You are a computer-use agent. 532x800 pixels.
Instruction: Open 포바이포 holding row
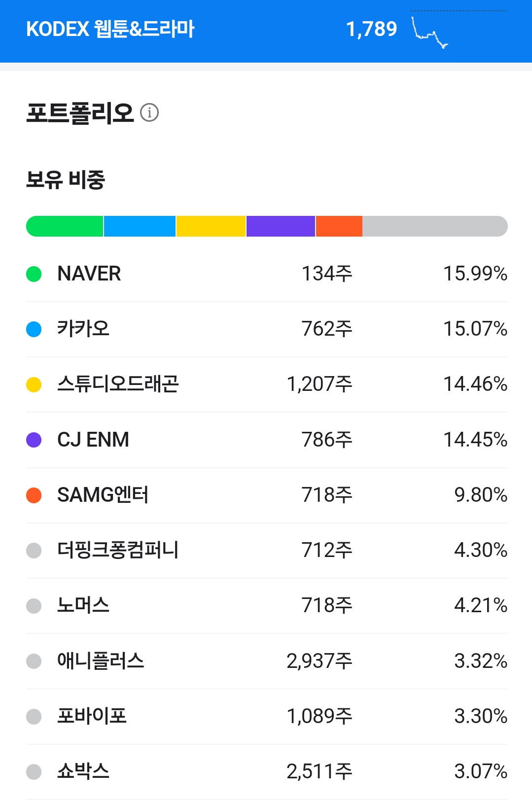point(267,716)
